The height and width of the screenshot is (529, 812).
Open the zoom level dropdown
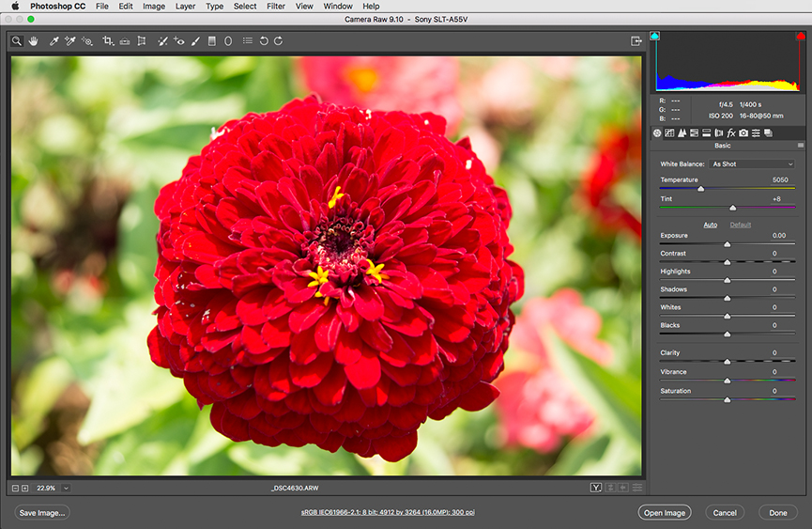(67, 489)
